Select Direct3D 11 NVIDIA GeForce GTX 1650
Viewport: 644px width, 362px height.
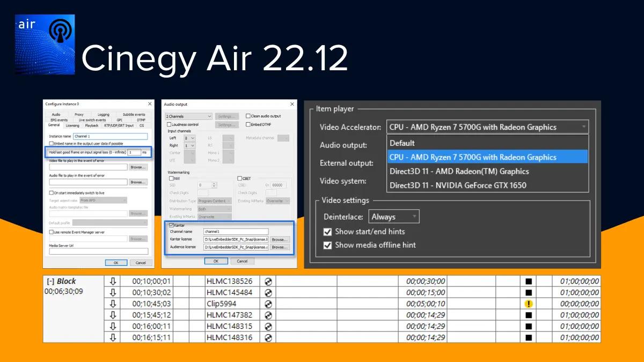458,186
